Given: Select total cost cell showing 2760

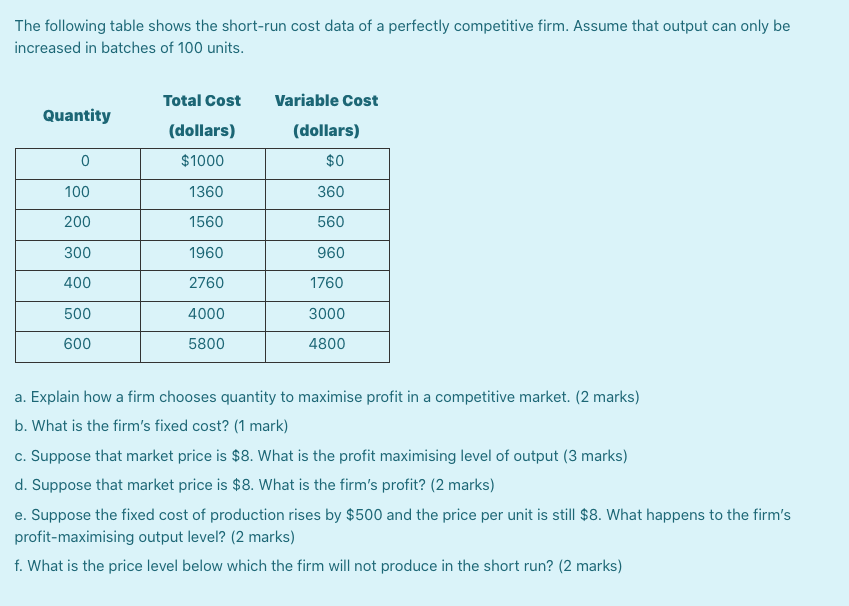Looking at the screenshot, I should point(206,283).
